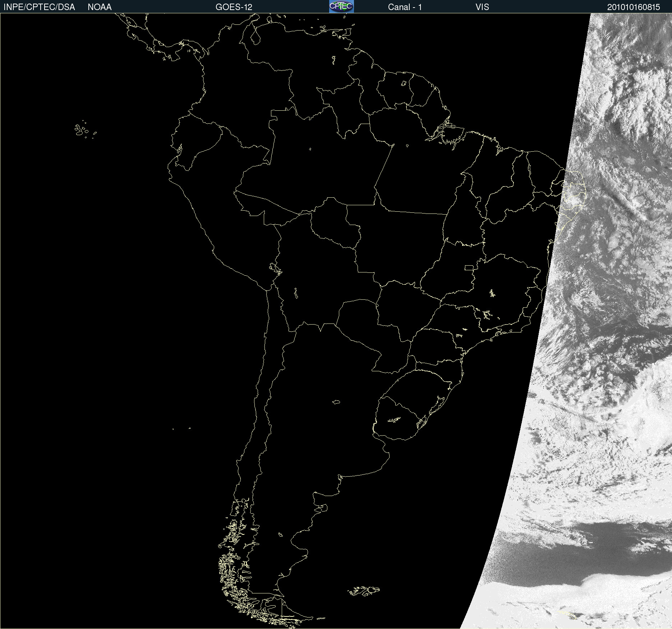Select the NOAA header text
The height and width of the screenshot is (629, 672).
click(x=100, y=7)
